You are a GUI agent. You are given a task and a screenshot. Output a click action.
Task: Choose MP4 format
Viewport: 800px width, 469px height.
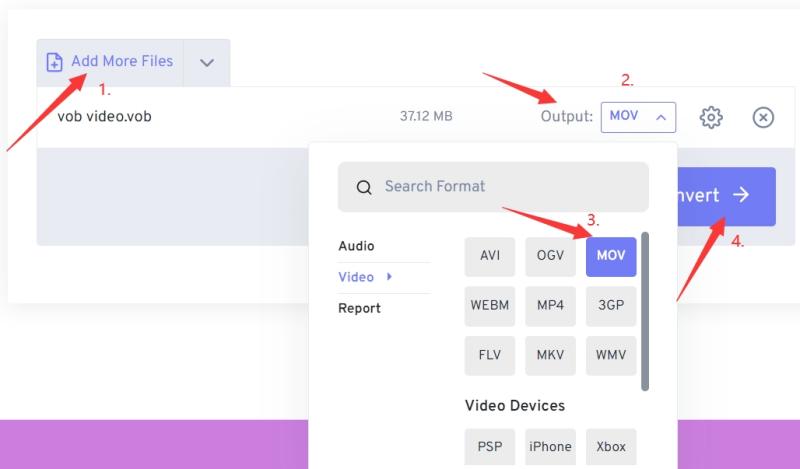click(551, 306)
